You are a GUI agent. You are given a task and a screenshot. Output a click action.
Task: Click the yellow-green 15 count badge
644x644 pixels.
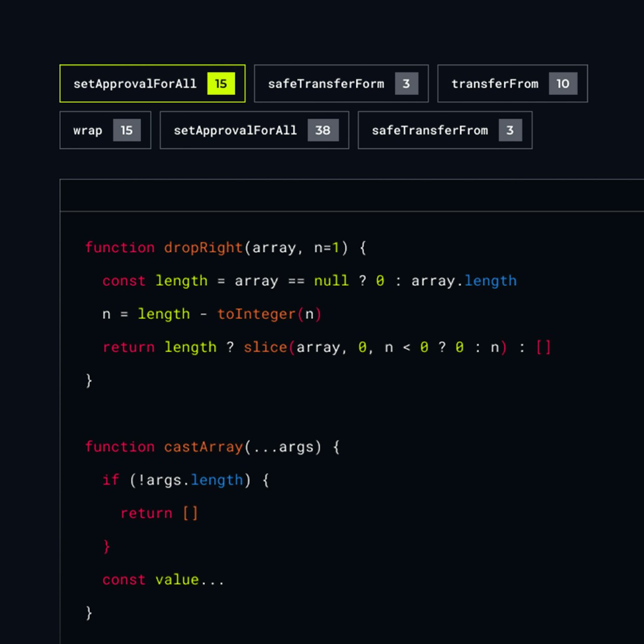pyautogui.click(x=221, y=84)
